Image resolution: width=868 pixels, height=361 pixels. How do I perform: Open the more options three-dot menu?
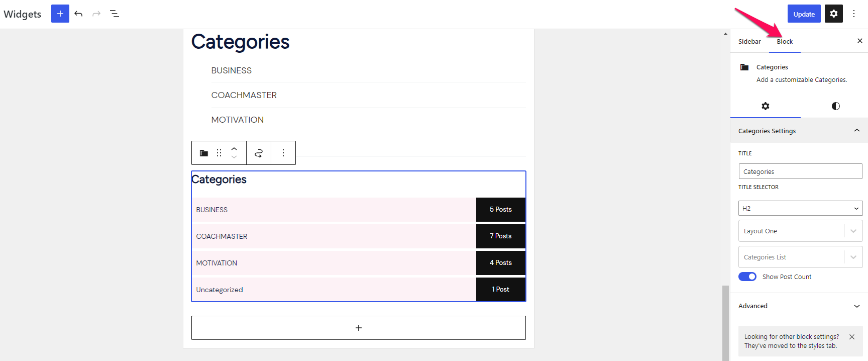854,14
